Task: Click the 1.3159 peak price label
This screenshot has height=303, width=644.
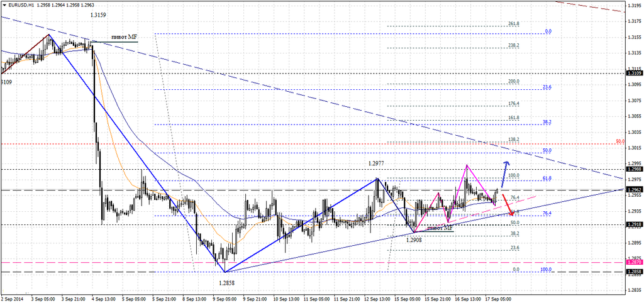Action: tap(98, 14)
